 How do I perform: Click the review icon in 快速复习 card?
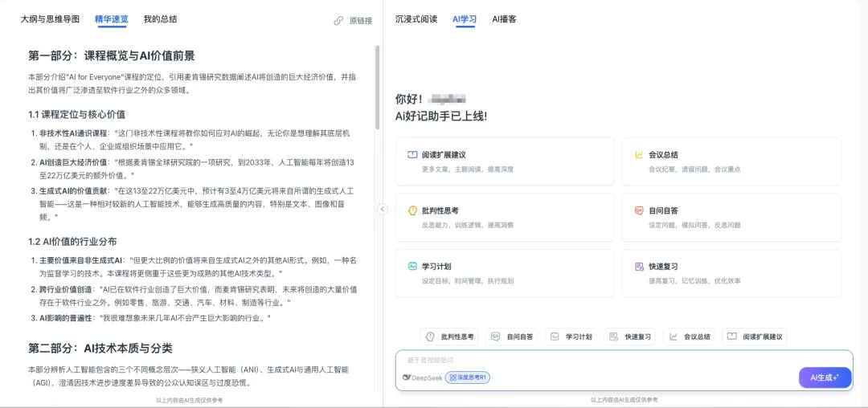coord(639,267)
